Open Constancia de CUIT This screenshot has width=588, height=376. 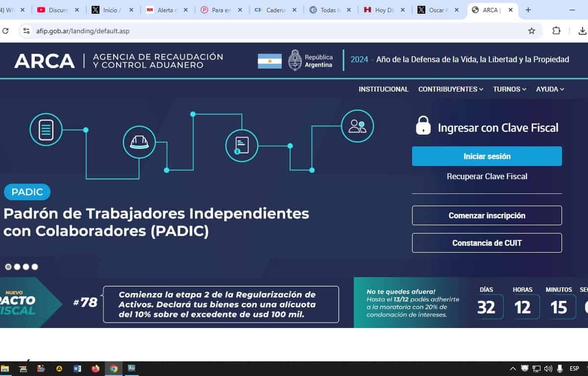point(487,243)
